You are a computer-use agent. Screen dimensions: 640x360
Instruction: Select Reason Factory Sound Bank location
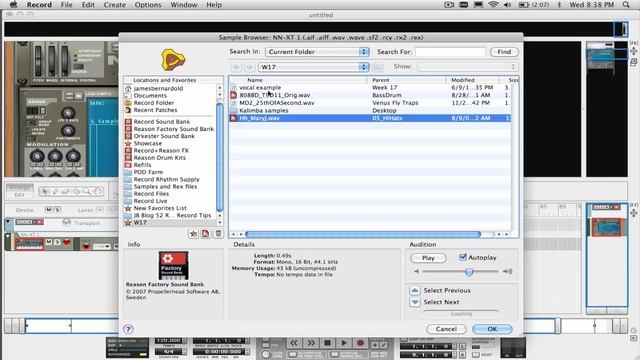pos(169,129)
